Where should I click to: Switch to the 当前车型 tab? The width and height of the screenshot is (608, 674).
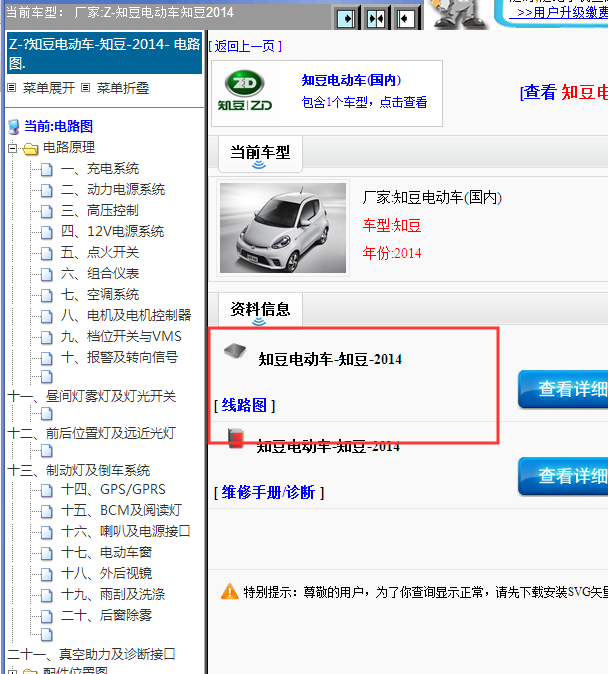(260, 154)
